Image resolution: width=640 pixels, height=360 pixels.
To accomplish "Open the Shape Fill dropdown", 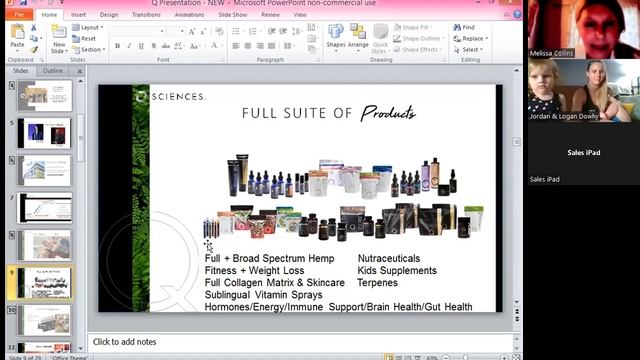I will 413,27.
